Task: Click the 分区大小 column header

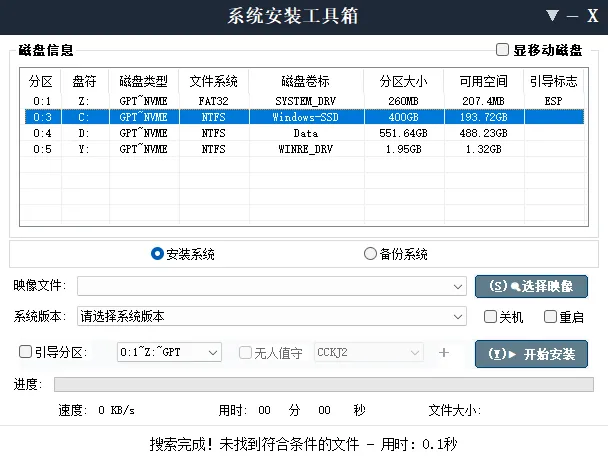Action: [x=404, y=81]
